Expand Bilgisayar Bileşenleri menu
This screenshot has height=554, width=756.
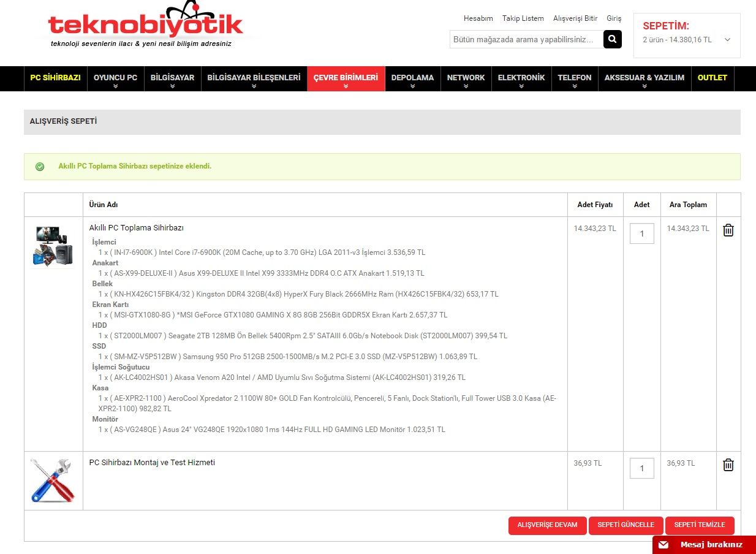click(254, 78)
